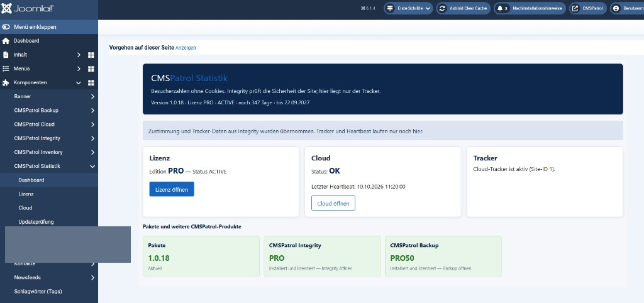
Task: Open CMSPatrol Integrity PRO card
Action: (323, 256)
